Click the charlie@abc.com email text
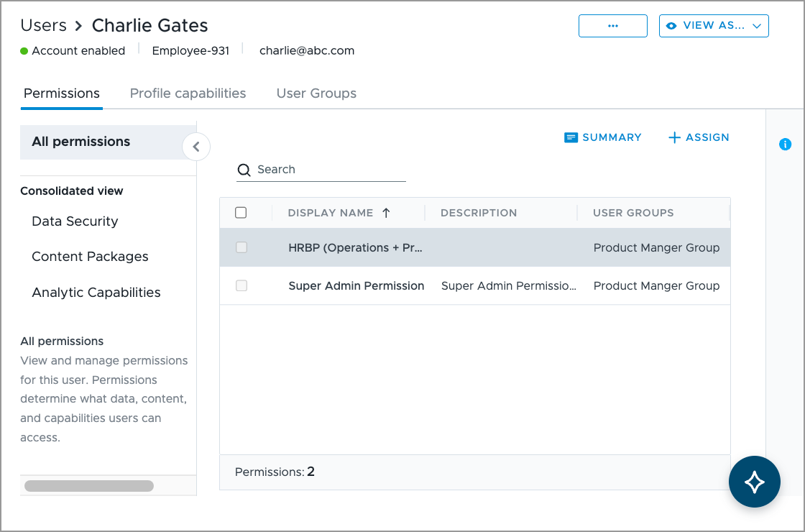The width and height of the screenshot is (805, 532). coord(307,51)
